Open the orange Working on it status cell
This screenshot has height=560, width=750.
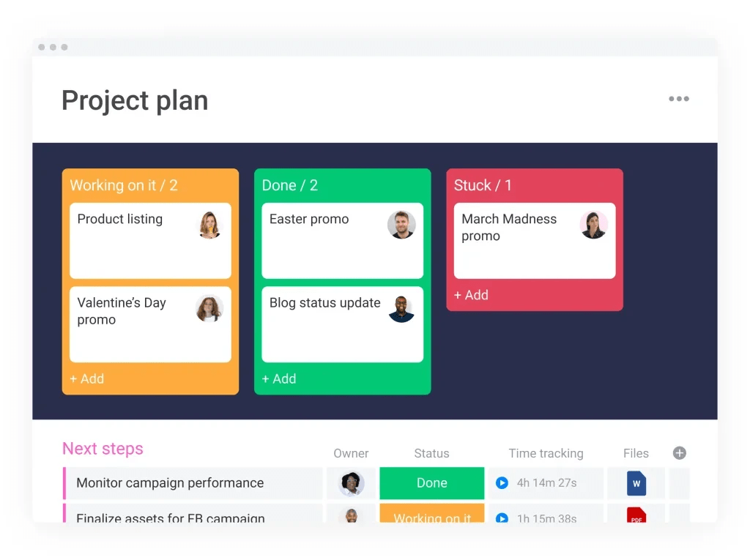pos(431,516)
